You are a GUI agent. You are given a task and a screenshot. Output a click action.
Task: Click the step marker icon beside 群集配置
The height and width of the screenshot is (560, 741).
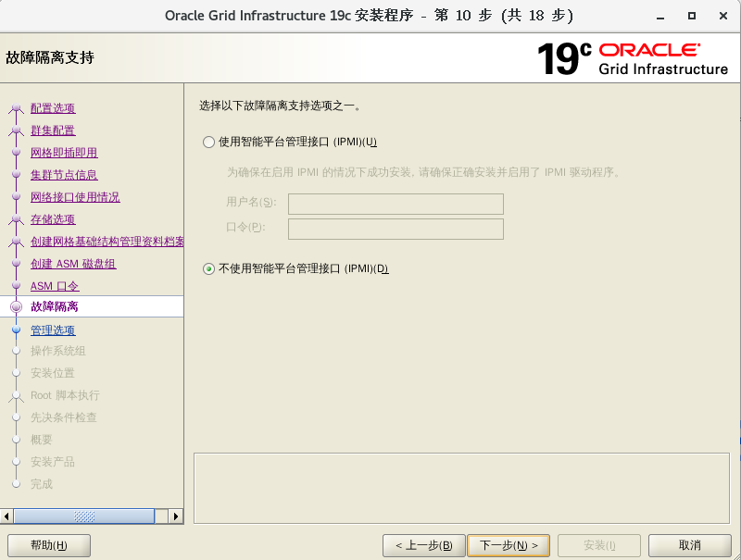point(16,131)
